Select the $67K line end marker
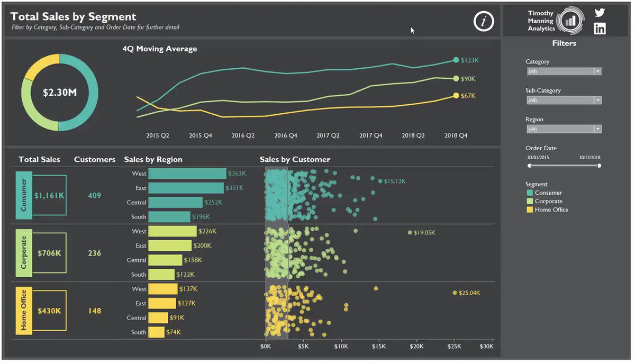The height and width of the screenshot is (364, 635). click(x=456, y=96)
